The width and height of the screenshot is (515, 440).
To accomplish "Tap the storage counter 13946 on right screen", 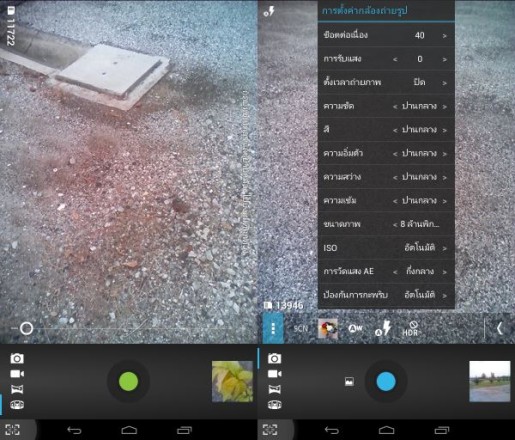I will [x=284, y=305].
